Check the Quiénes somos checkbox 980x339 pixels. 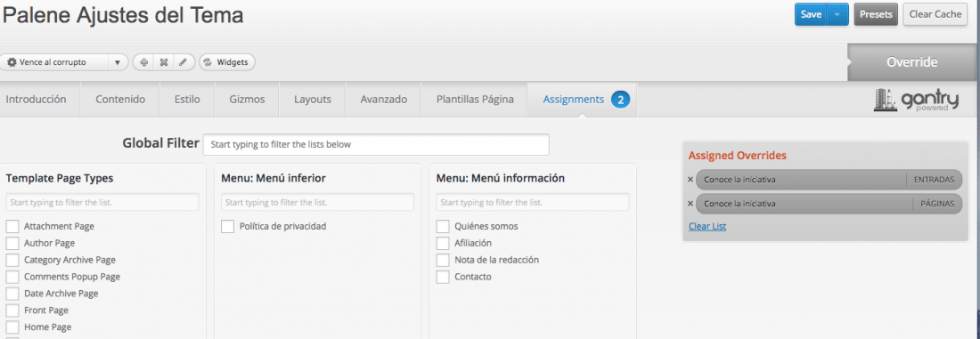click(x=443, y=227)
